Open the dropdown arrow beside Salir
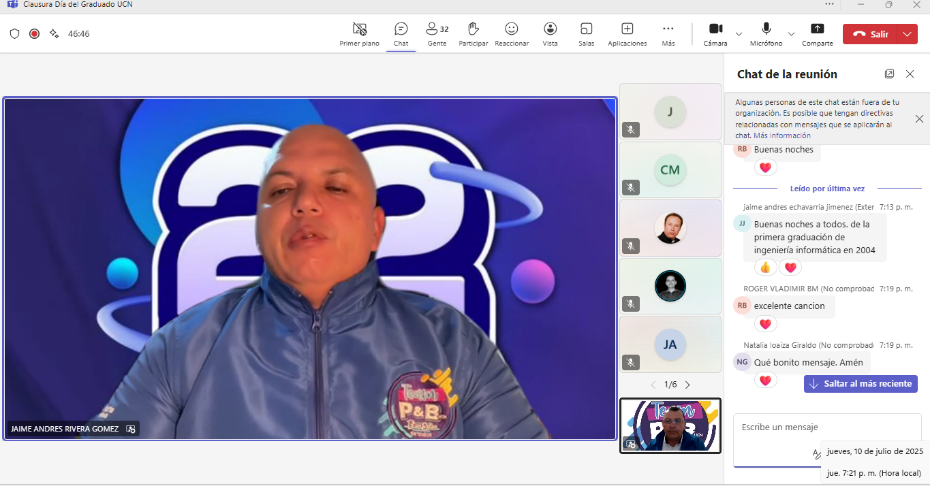 [x=907, y=34]
